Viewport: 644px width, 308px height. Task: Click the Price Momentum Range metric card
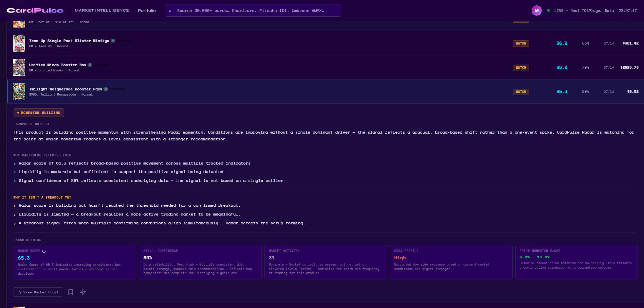[x=576, y=262]
